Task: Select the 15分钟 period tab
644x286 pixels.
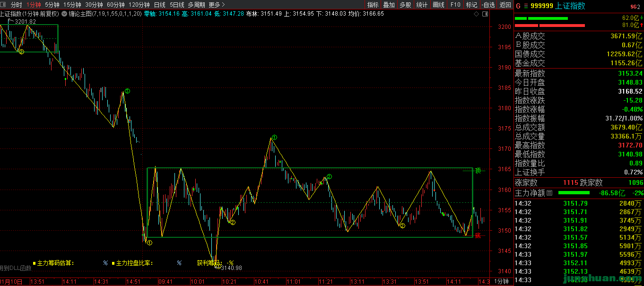Action: 72,5
